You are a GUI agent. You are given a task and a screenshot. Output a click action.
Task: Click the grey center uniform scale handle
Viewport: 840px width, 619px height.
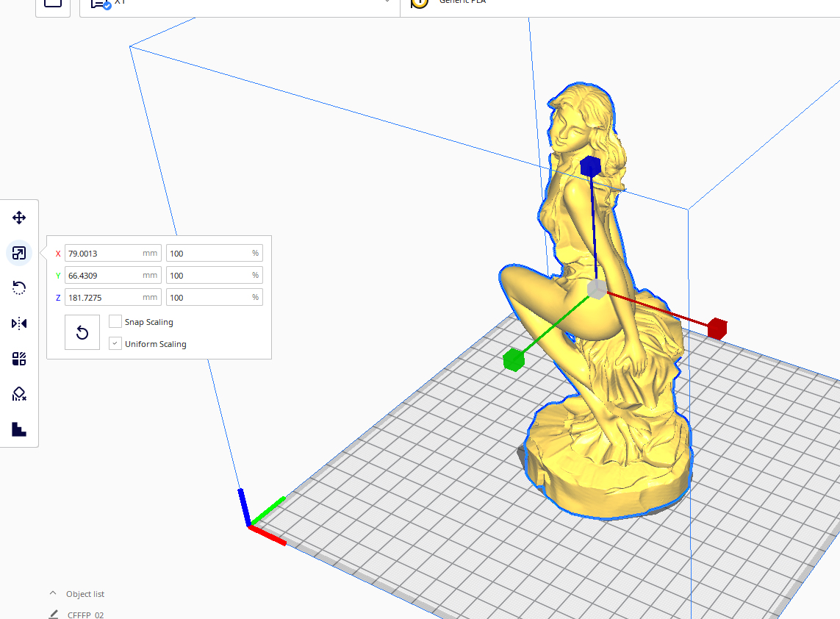pos(597,289)
